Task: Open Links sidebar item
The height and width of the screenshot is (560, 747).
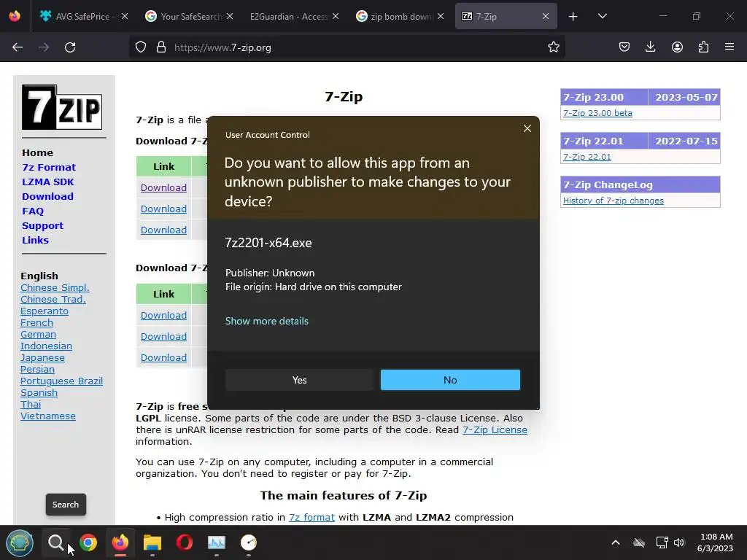Action: click(x=35, y=240)
